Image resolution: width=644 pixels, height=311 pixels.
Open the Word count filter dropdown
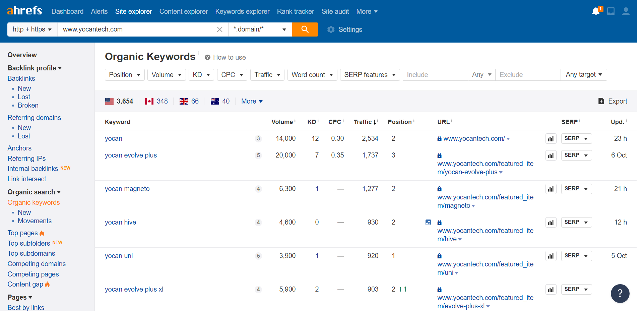point(312,75)
